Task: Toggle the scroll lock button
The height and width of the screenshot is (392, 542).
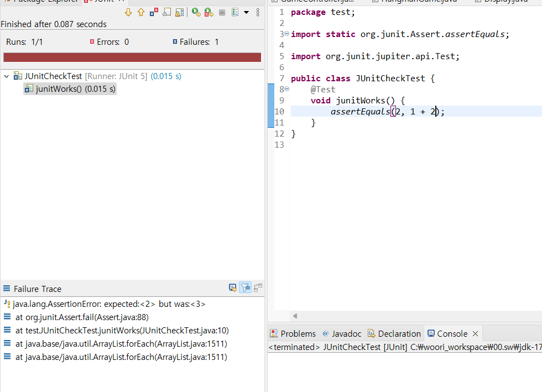Action: click(179, 13)
